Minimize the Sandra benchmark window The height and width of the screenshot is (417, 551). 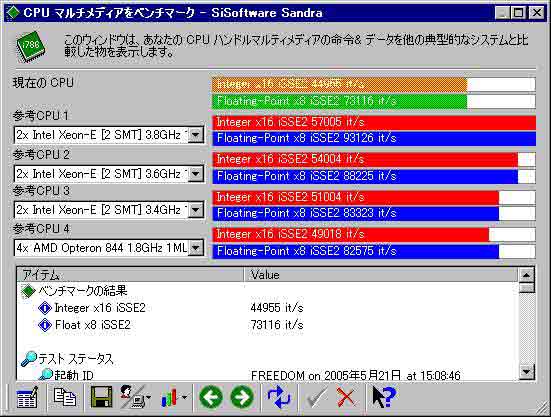pyautogui.click(x=502, y=13)
